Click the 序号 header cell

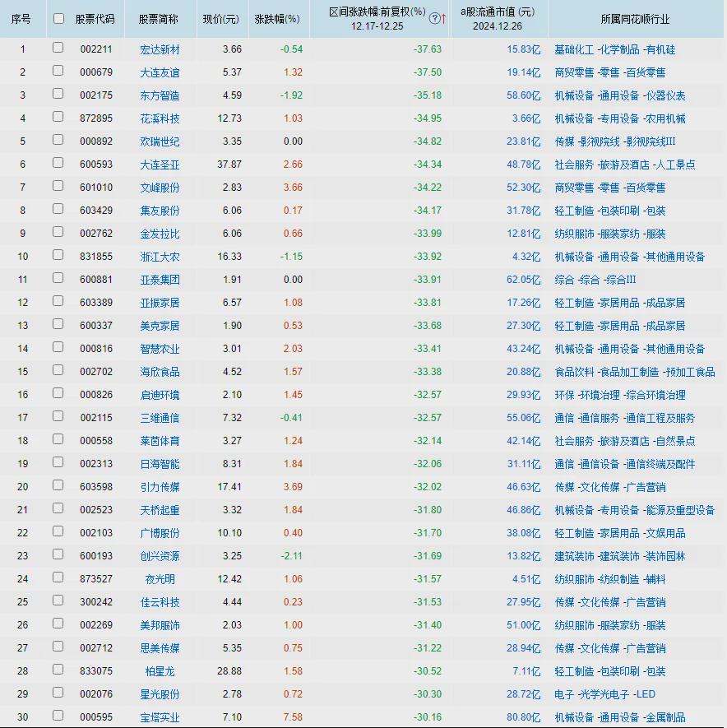(x=21, y=19)
